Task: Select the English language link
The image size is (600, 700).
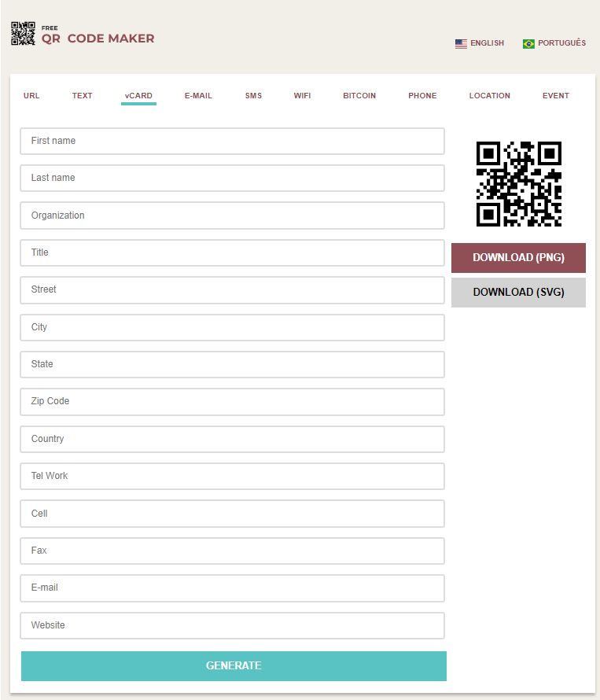Action: pyautogui.click(x=487, y=42)
